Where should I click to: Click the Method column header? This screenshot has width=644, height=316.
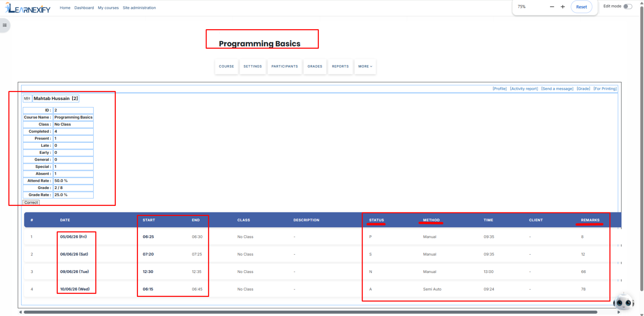431,220
